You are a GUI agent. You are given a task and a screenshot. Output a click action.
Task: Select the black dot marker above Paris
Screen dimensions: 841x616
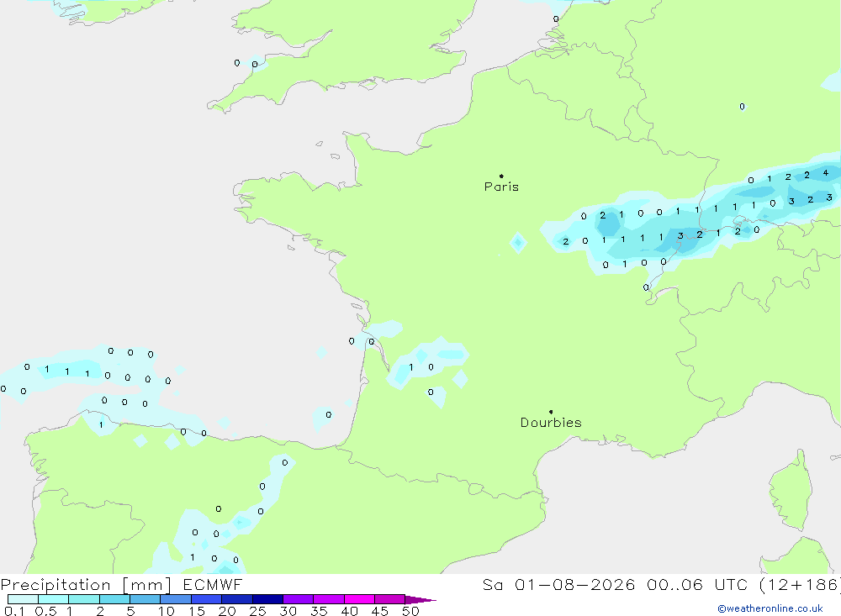501,176
